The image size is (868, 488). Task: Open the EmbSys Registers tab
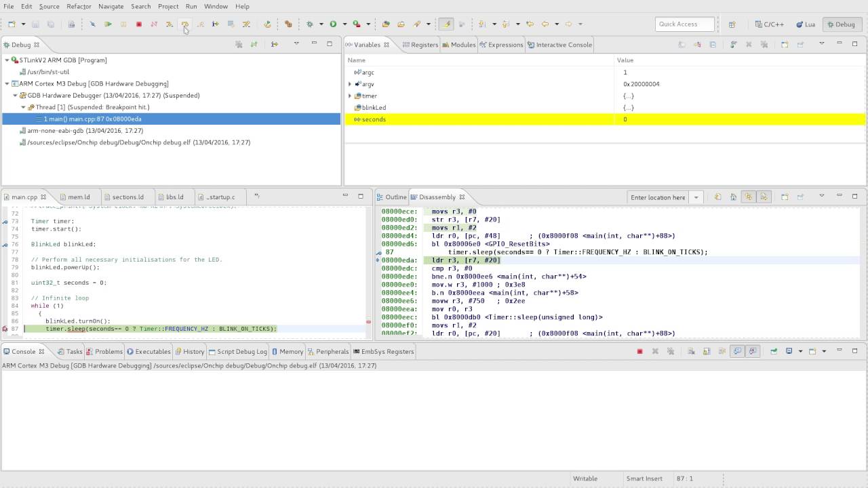pos(383,351)
